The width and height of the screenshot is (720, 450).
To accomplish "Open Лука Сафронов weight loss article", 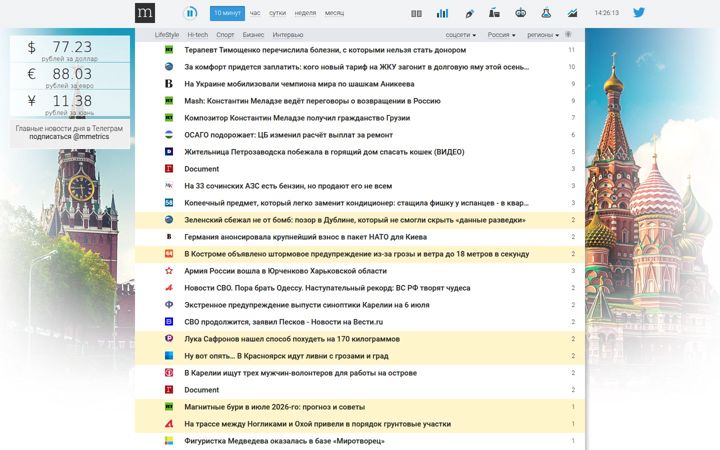I will 292,339.
